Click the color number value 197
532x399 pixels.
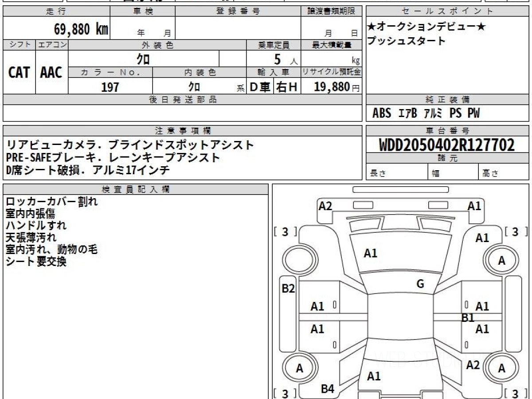[x=110, y=86]
